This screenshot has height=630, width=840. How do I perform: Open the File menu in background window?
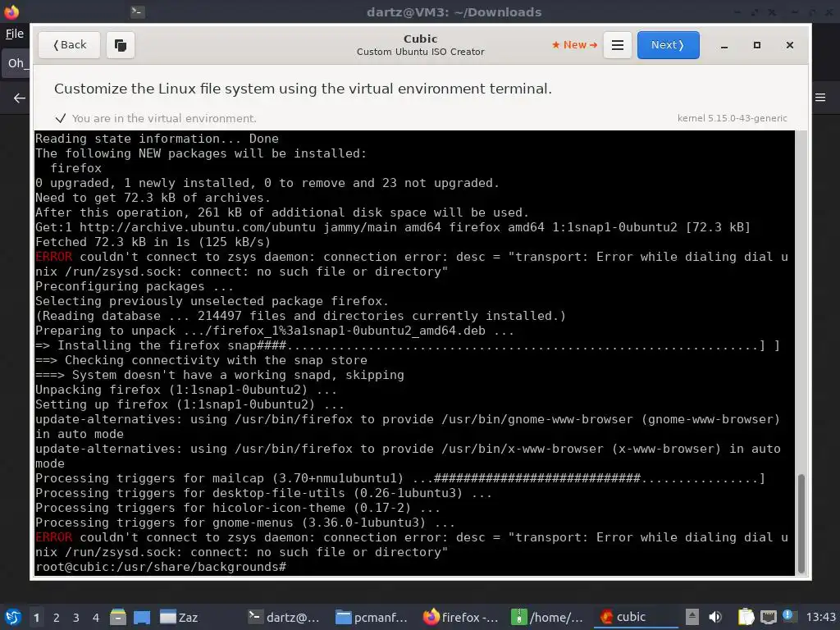15,34
